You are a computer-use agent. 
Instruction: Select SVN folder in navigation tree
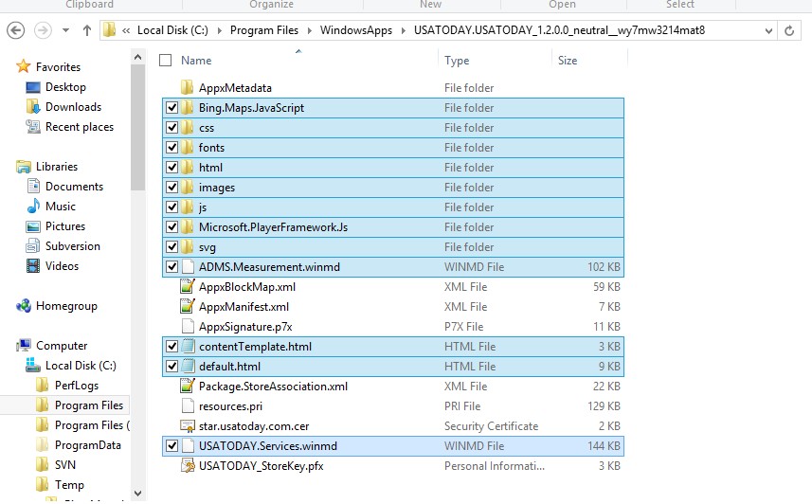(65, 465)
